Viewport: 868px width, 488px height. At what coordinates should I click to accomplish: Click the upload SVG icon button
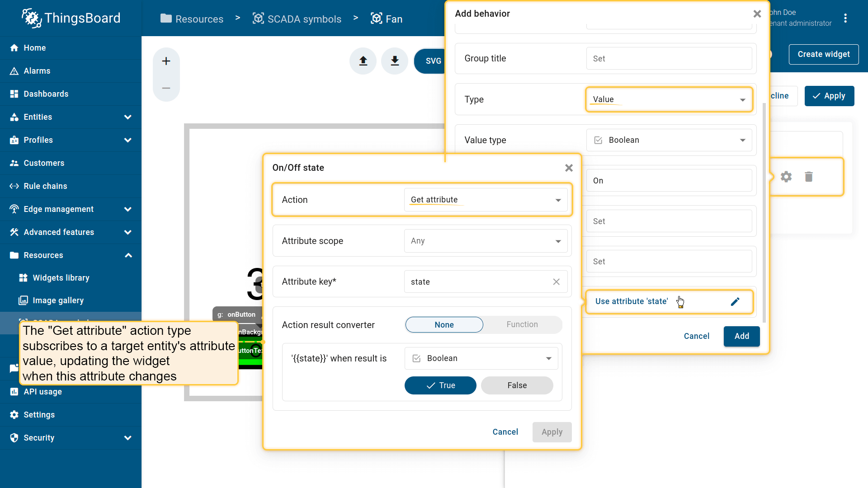(x=363, y=61)
